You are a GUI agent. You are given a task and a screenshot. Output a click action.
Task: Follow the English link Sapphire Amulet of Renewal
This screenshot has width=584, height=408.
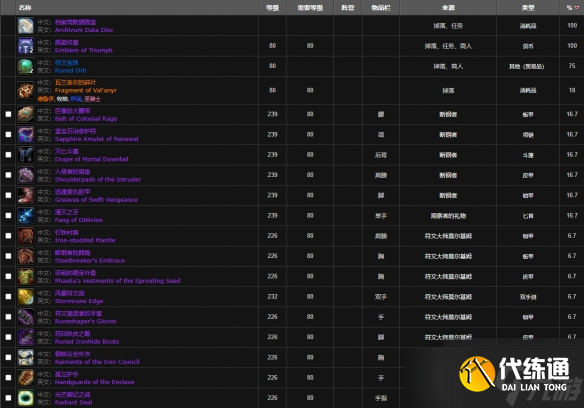click(x=96, y=139)
